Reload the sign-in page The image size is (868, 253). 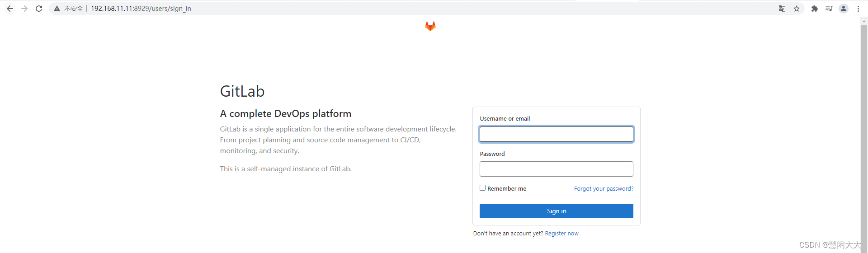tap(39, 9)
